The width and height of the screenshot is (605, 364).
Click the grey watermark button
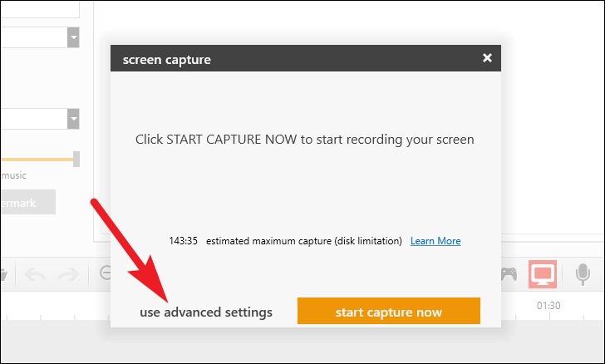point(27,202)
